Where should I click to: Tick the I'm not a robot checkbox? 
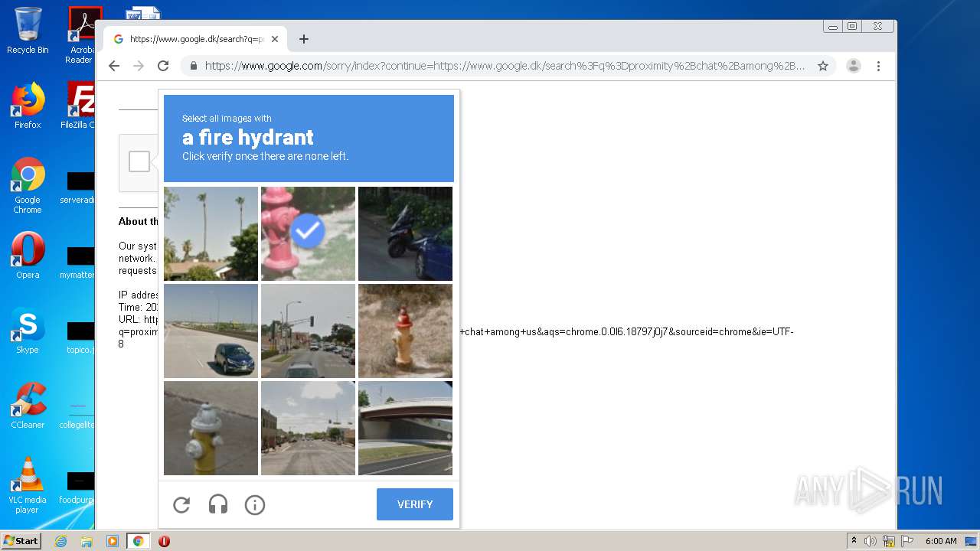tap(139, 161)
